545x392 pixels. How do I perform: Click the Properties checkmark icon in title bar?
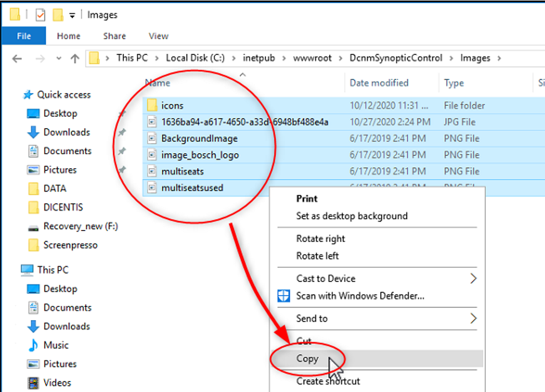click(40, 15)
